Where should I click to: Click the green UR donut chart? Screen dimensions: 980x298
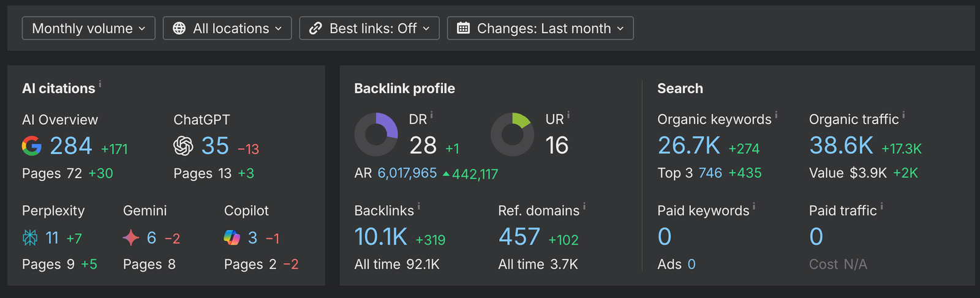512,134
